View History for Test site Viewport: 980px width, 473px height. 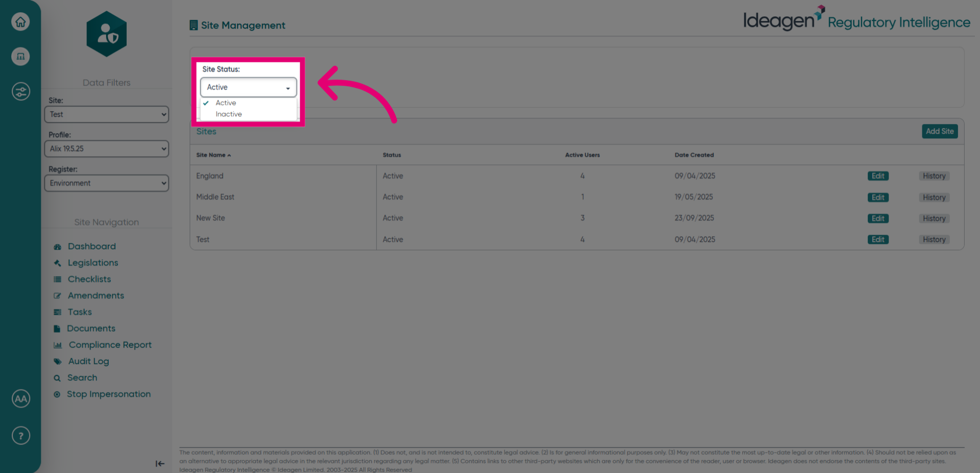click(934, 239)
